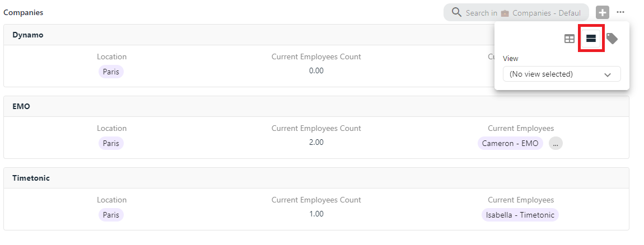
Task: Open the tag view icon
Action: point(612,39)
